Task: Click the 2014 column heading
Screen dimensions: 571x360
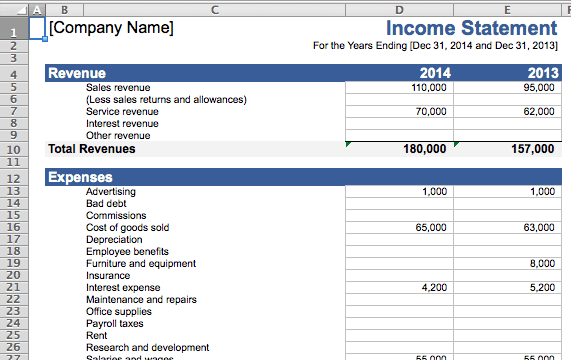Action: coord(435,73)
